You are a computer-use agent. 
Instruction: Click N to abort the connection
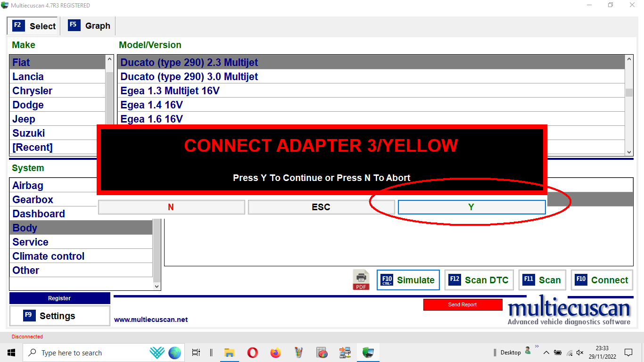[x=171, y=207]
